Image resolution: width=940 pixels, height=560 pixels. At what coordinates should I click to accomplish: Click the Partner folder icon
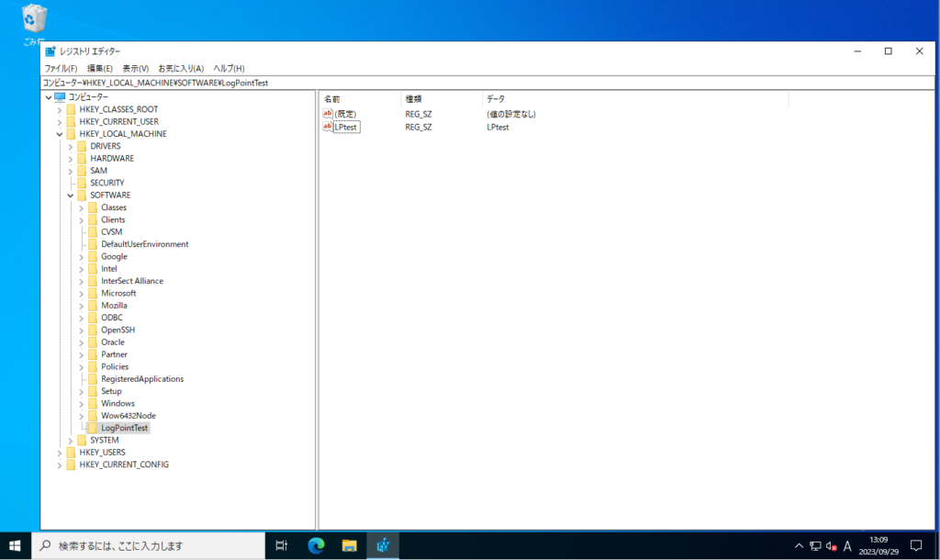[93, 354]
